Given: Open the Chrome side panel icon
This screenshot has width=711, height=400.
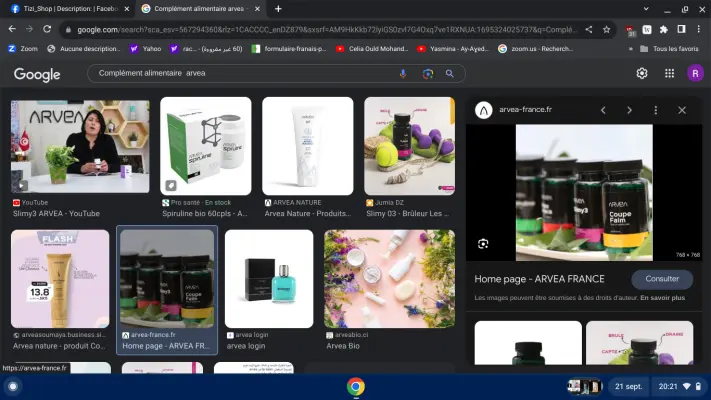Looking at the screenshot, I should tap(681, 29).
